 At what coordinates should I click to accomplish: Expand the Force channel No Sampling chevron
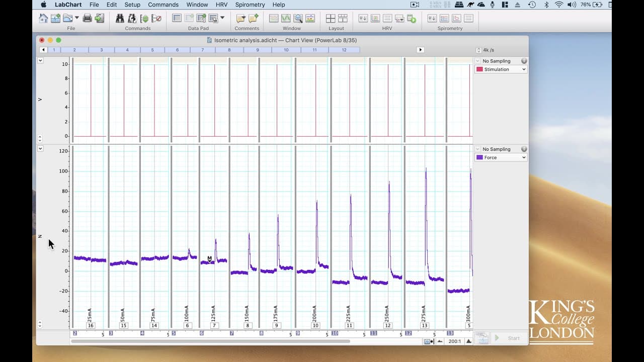pyautogui.click(x=478, y=149)
